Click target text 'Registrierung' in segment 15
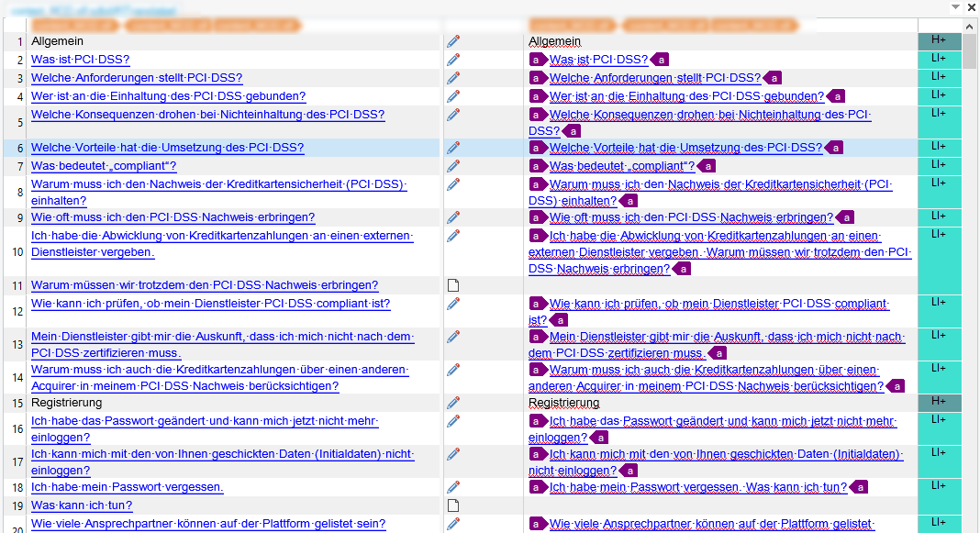980x533 pixels. tap(564, 403)
